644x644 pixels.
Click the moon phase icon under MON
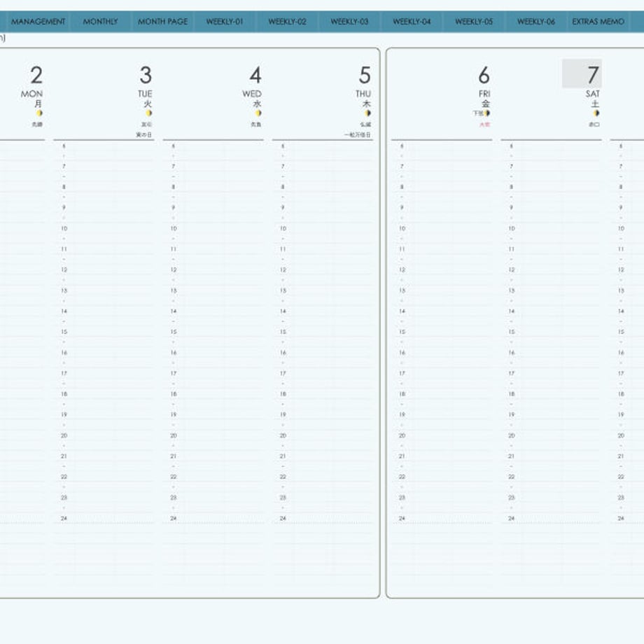click(39, 113)
